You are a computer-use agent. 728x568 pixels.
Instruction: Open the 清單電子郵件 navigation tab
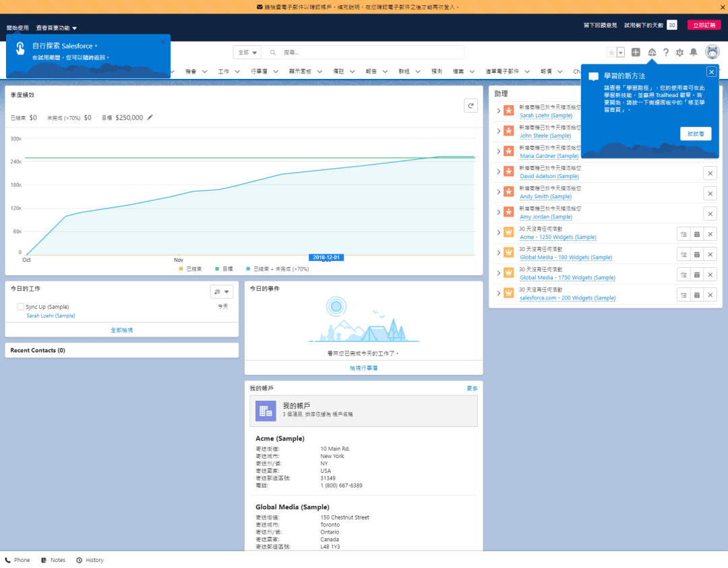502,72
